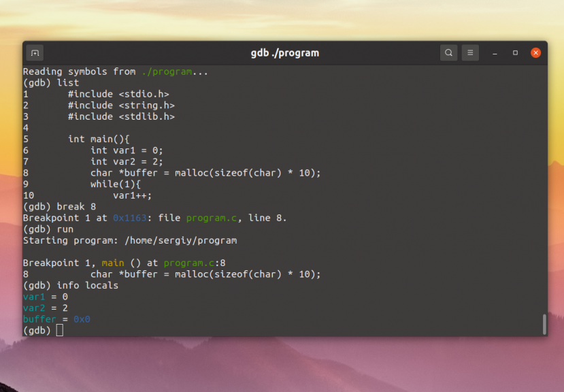This screenshot has height=392, width=564.
Task: Click the blue '0x1163' address
Action: tap(130, 218)
